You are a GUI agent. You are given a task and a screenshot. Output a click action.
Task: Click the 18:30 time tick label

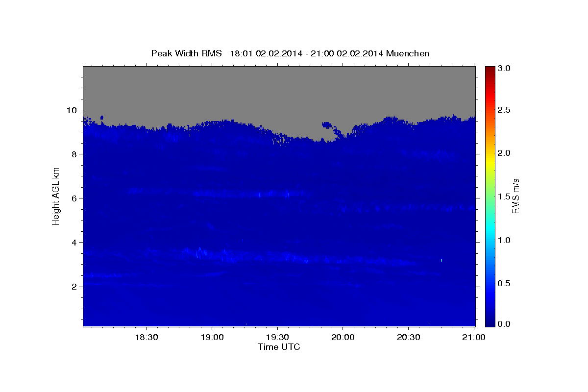pos(146,338)
